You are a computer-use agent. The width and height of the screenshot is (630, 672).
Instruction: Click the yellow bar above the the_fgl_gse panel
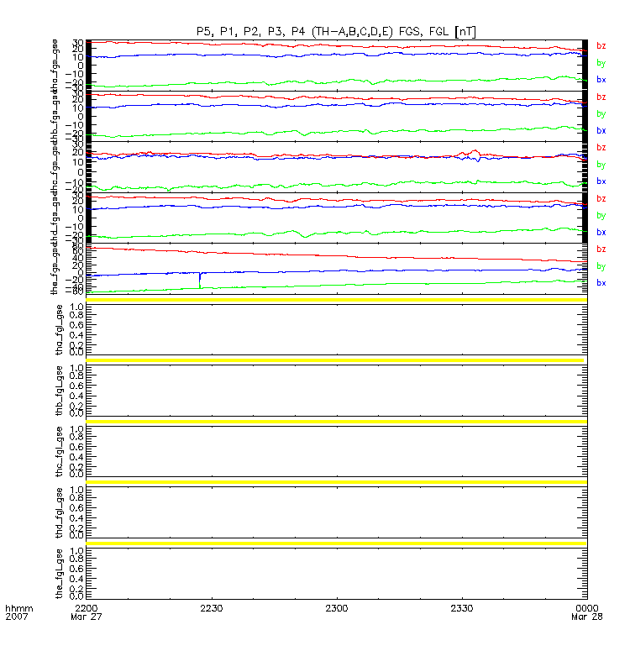pyautogui.click(x=336, y=543)
